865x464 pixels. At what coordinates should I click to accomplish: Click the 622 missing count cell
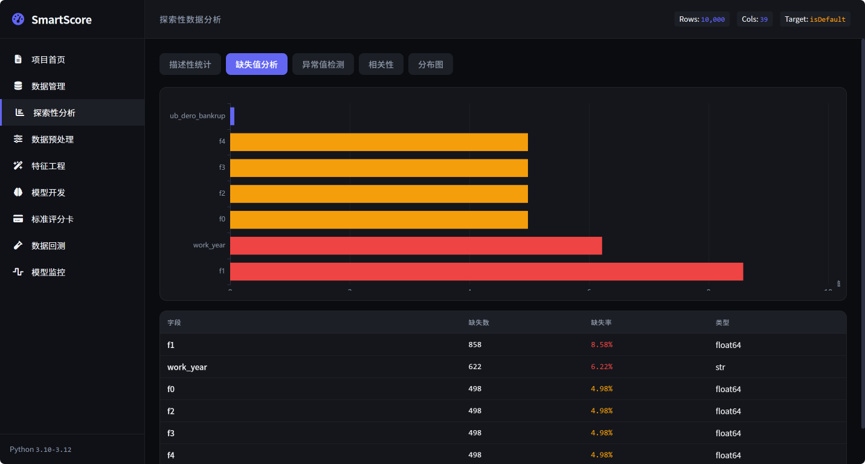point(475,367)
